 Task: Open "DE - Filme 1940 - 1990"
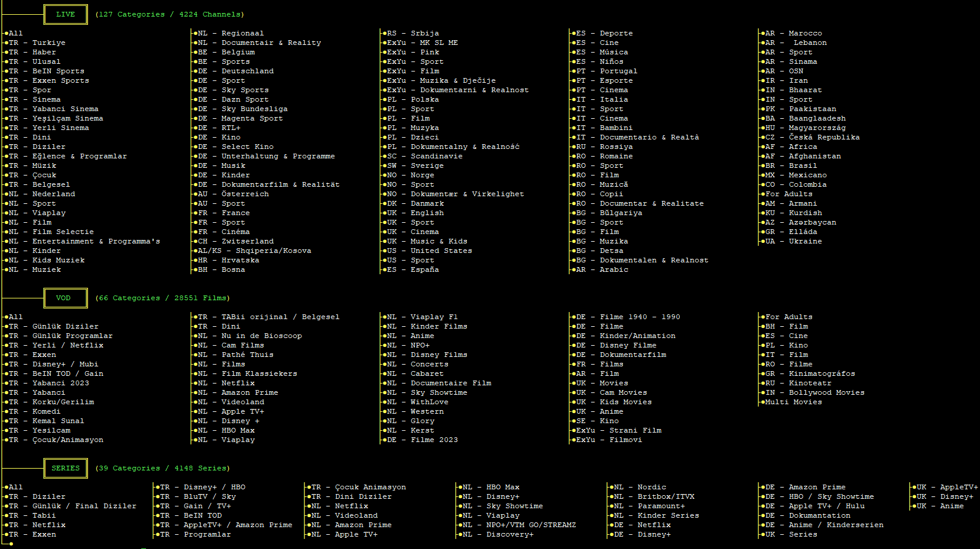coord(628,317)
